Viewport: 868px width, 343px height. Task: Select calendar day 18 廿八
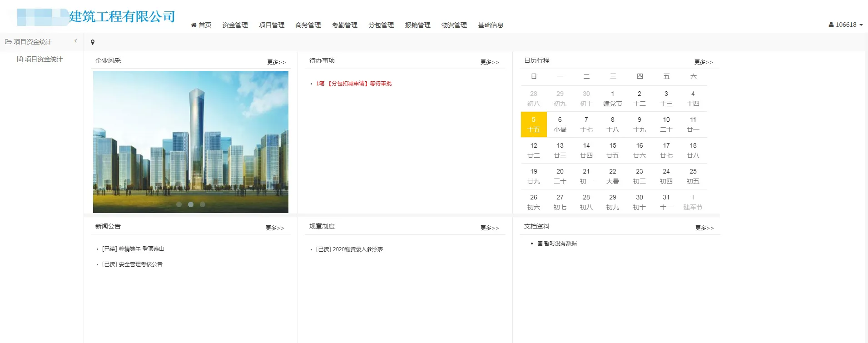click(x=693, y=150)
